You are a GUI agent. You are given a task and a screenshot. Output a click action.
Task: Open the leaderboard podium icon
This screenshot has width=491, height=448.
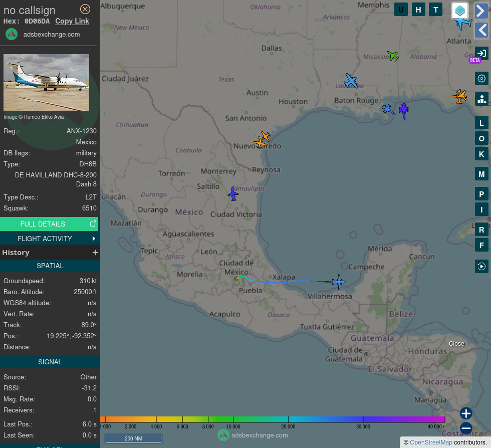click(481, 99)
